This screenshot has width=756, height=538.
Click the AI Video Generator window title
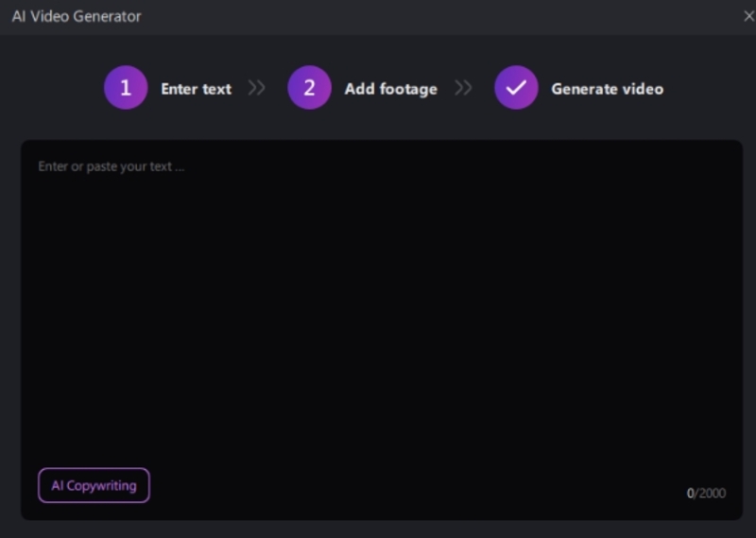click(77, 16)
